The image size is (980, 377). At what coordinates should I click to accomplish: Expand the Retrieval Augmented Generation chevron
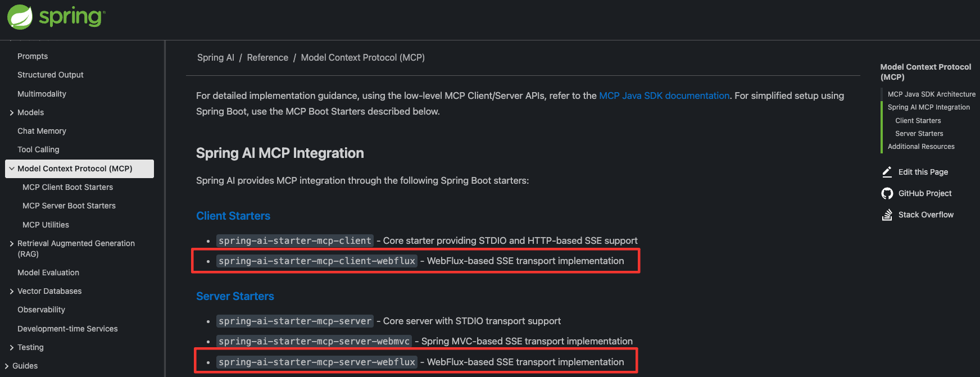coord(12,243)
